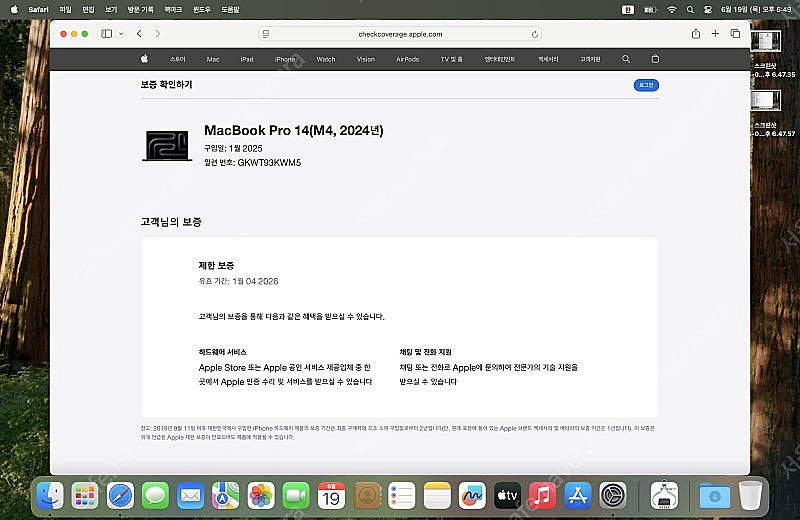Show the tab overview in Safari
The height and width of the screenshot is (520, 800).
735,34
